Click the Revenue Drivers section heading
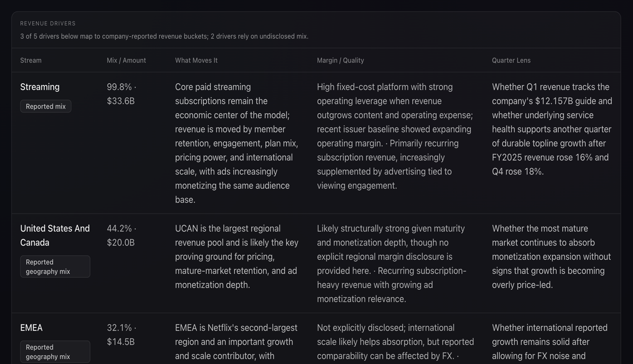633x364 pixels. coord(48,24)
